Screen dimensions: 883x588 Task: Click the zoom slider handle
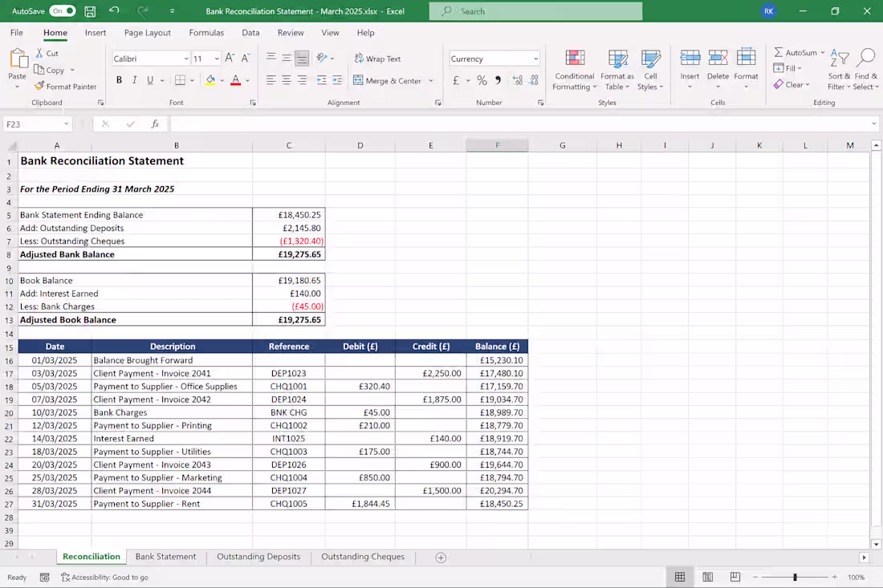(796, 578)
